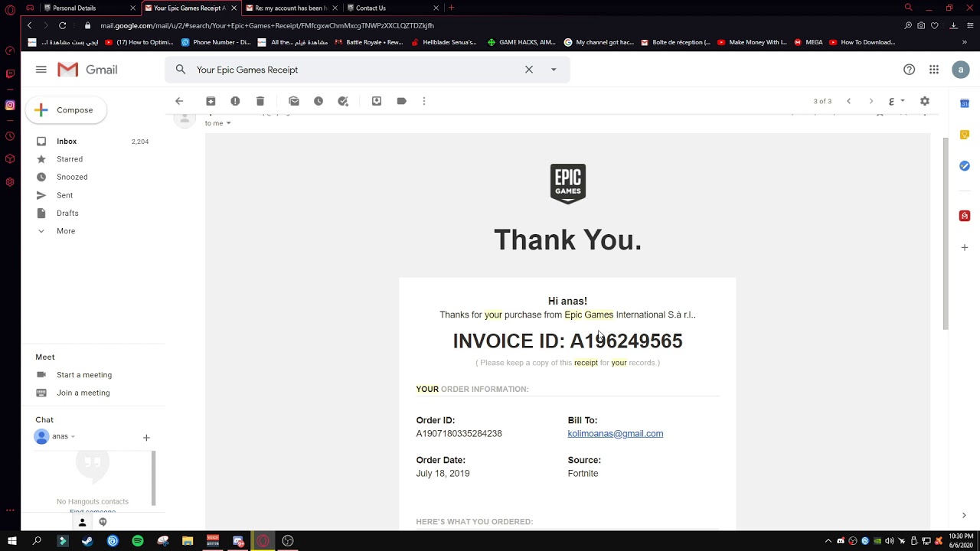Image resolution: width=980 pixels, height=551 pixels.
Task: Show search options dropdown arrow
Action: (554, 70)
